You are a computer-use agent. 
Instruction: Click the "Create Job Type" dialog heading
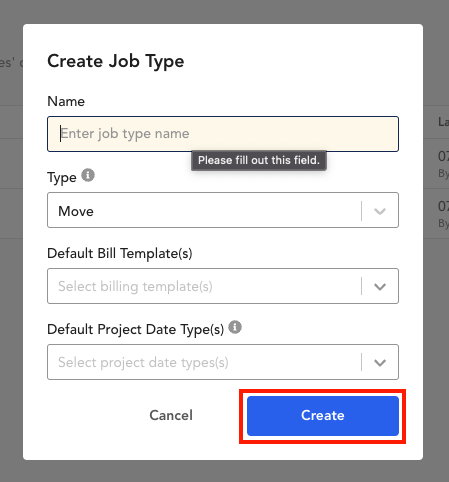pyautogui.click(x=116, y=61)
